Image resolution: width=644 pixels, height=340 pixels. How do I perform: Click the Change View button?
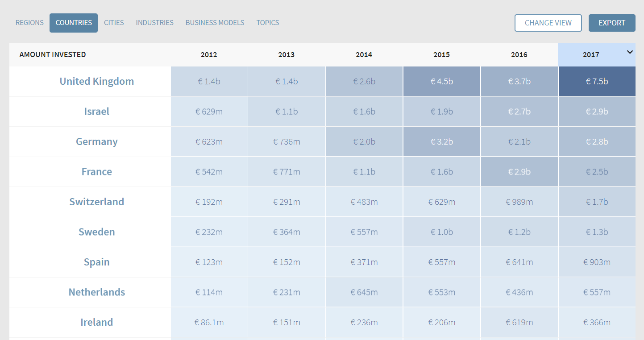(548, 23)
